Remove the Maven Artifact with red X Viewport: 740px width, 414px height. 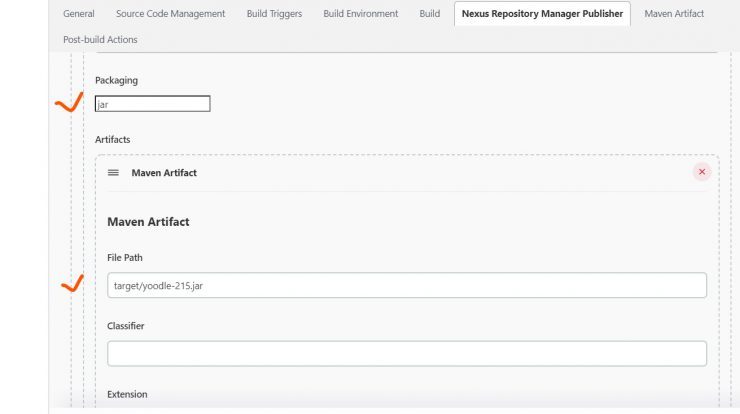coord(702,172)
